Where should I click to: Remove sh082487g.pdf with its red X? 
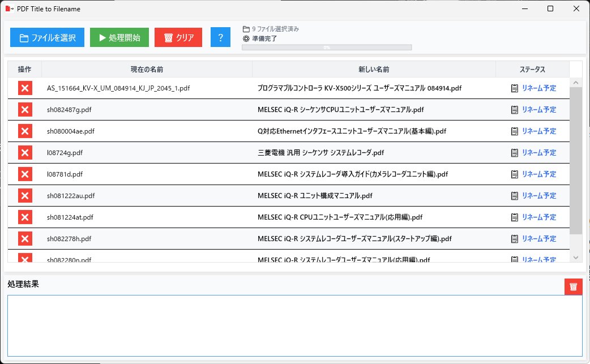pyautogui.click(x=25, y=109)
